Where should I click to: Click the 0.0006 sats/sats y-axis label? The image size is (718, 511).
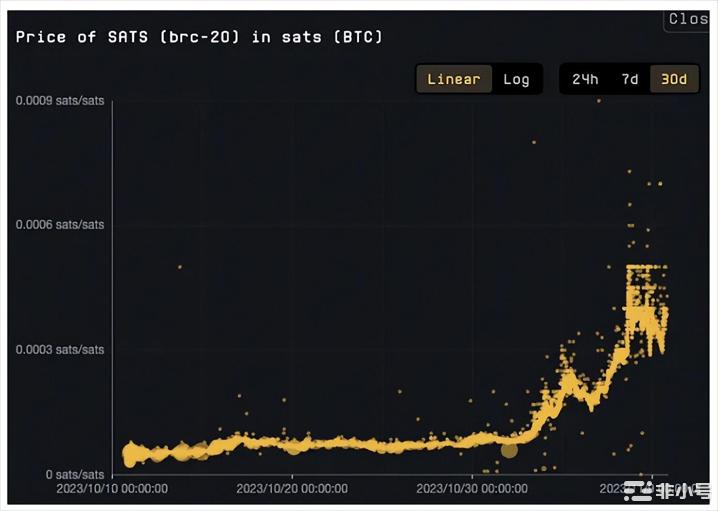click(x=59, y=225)
